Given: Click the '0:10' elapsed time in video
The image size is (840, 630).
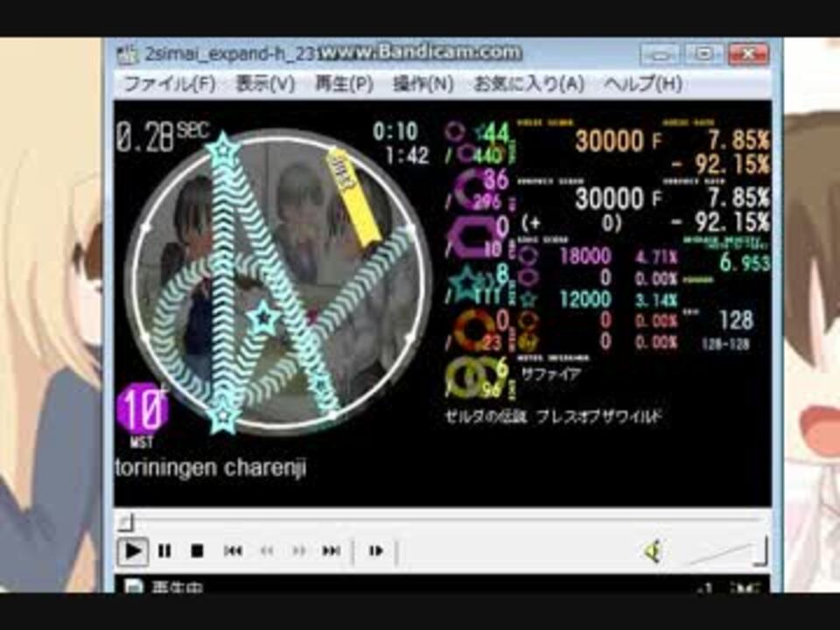Looking at the screenshot, I should click(395, 130).
